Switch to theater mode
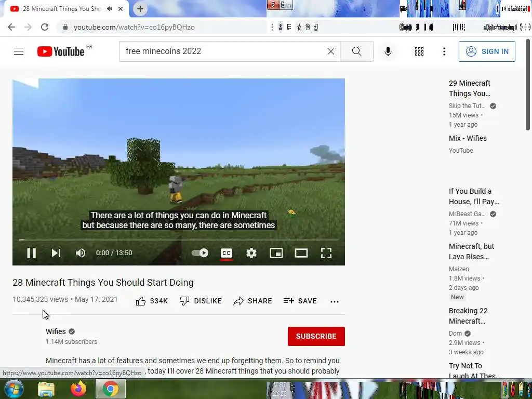The width and height of the screenshot is (532, 399). click(301, 253)
